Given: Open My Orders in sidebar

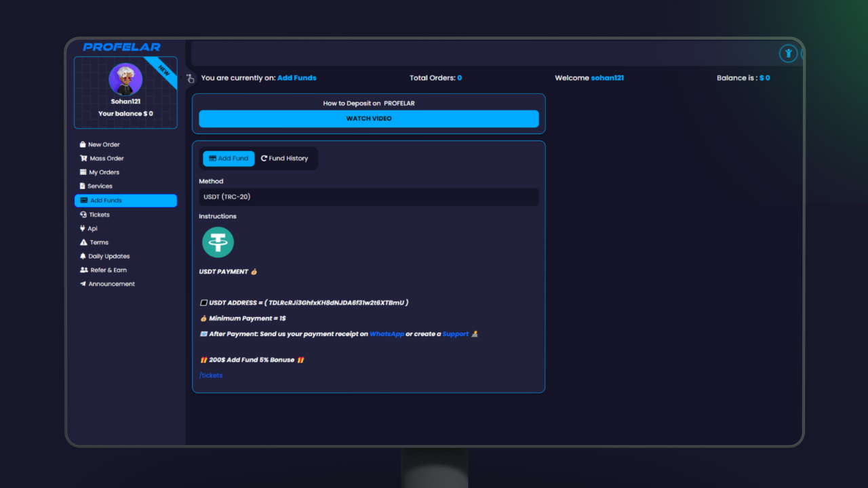Looking at the screenshot, I should pyautogui.click(x=104, y=172).
